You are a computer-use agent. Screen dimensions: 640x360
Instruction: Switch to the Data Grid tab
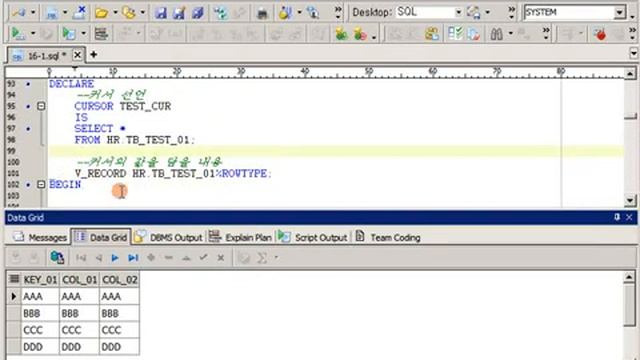101,237
